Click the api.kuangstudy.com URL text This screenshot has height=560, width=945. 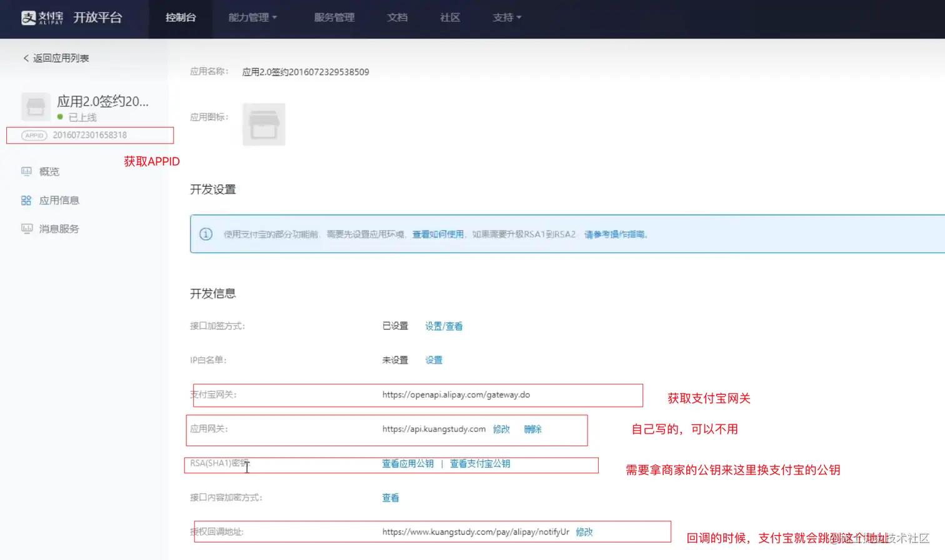point(434,429)
